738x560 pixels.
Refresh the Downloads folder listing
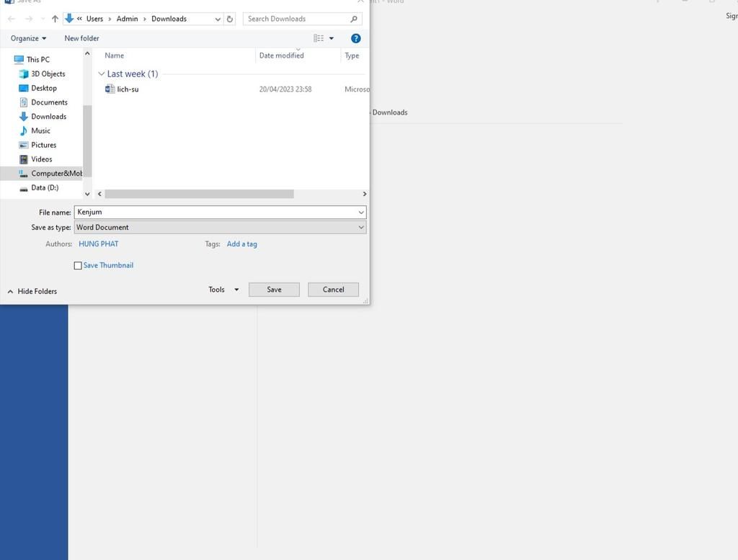pyautogui.click(x=230, y=19)
